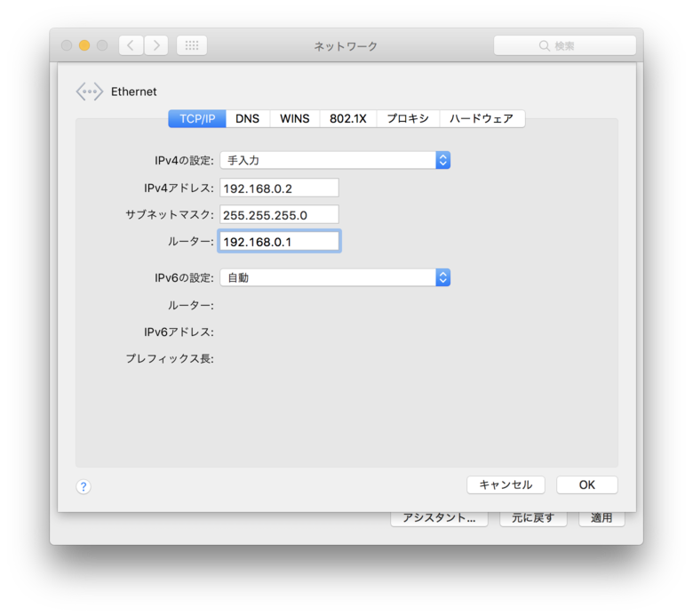The width and height of the screenshot is (693, 616).
Task: Switch to the TCP/IP tab
Action: pyautogui.click(x=197, y=118)
